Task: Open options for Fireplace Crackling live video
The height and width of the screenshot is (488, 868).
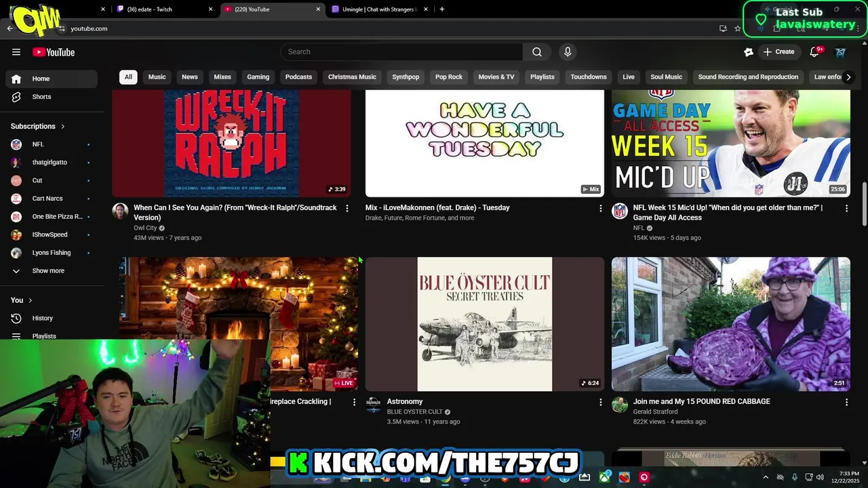Action: click(354, 402)
